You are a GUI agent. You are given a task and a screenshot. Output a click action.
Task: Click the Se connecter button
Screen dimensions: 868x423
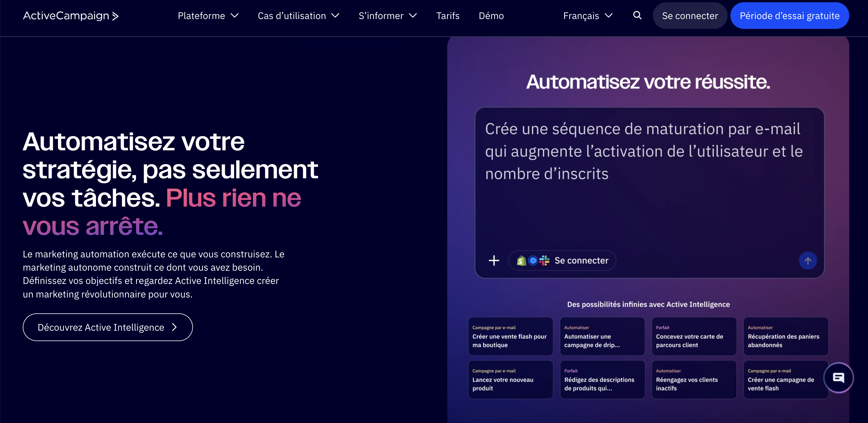pos(690,16)
